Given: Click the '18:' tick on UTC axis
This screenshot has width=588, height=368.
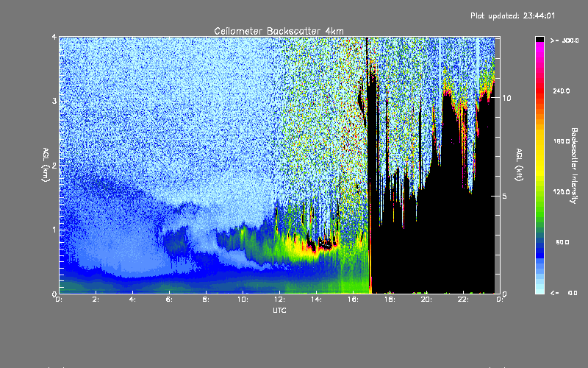Looking at the screenshot, I should pyautogui.click(x=390, y=300).
